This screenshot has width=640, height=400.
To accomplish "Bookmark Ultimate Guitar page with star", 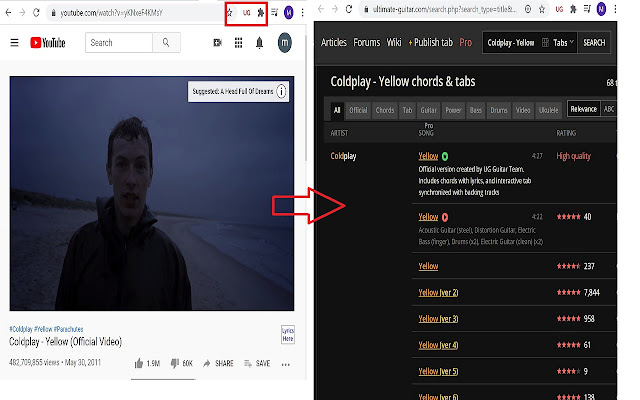I will coord(542,9).
